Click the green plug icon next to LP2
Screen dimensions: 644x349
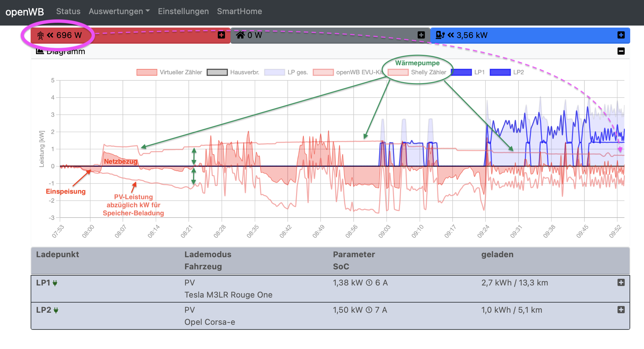pyautogui.click(x=56, y=310)
